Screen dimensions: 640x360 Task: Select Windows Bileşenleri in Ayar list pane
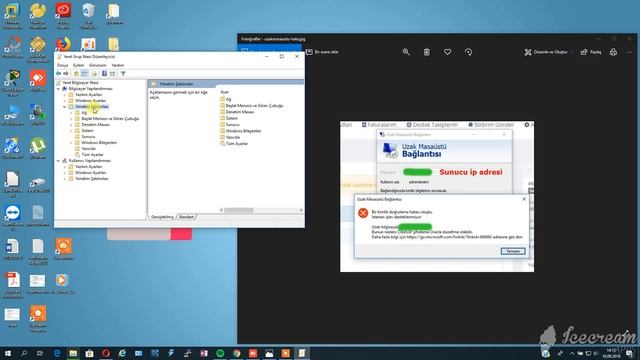click(x=240, y=131)
